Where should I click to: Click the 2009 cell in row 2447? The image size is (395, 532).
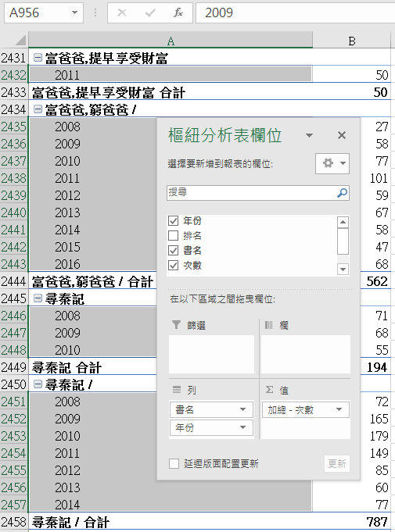click(93, 333)
